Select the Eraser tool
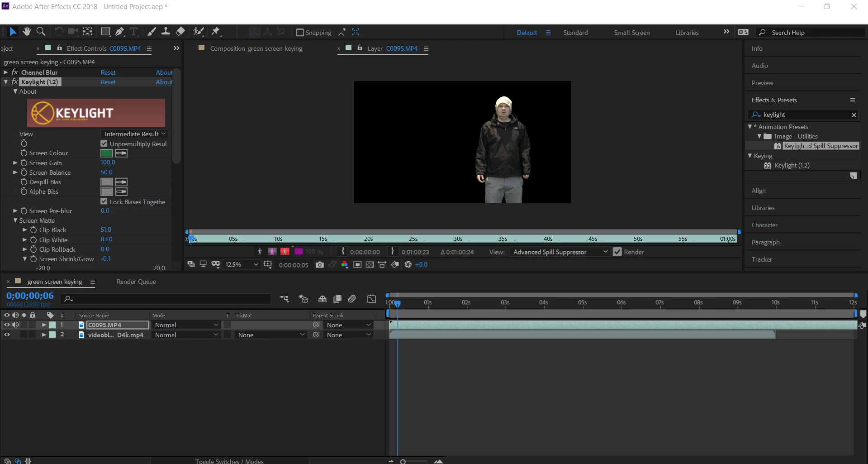 coord(180,32)
